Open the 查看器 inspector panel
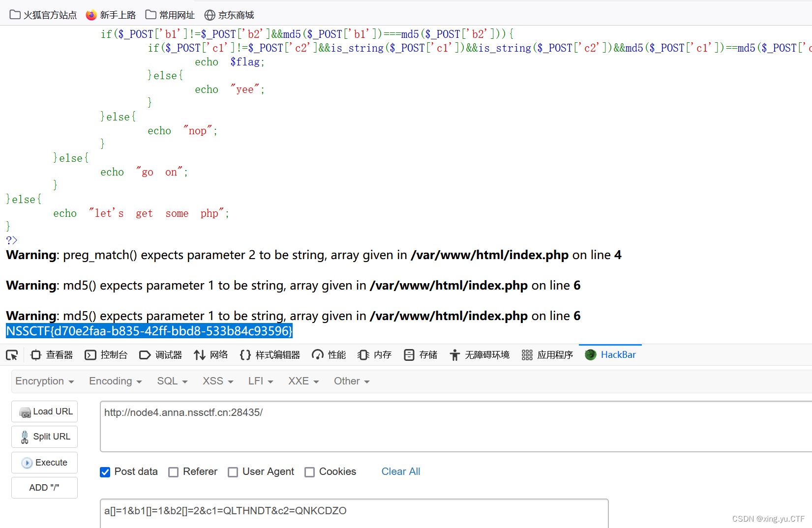Viewport: 812px width, 528px height. [51, 354]
